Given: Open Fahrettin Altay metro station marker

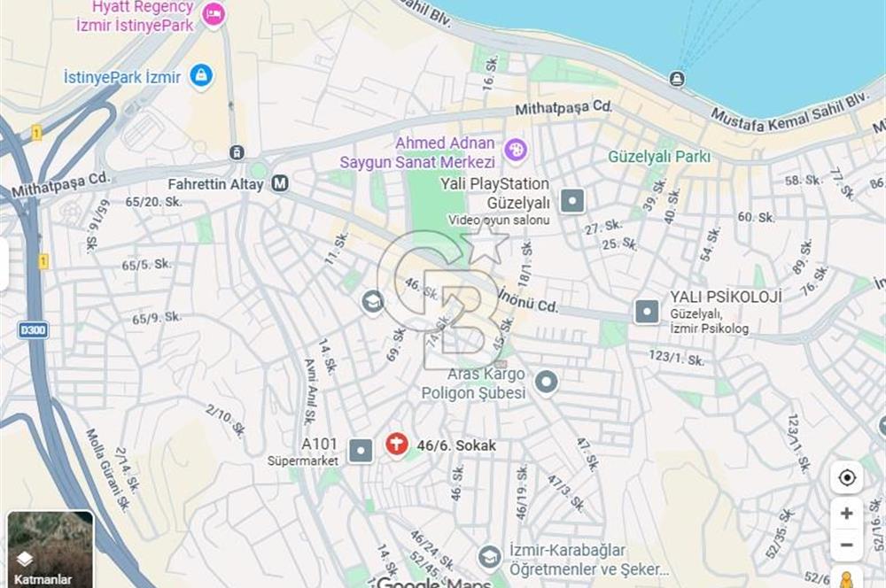Looking at the screenshot, I should click(x=280, y=183).
